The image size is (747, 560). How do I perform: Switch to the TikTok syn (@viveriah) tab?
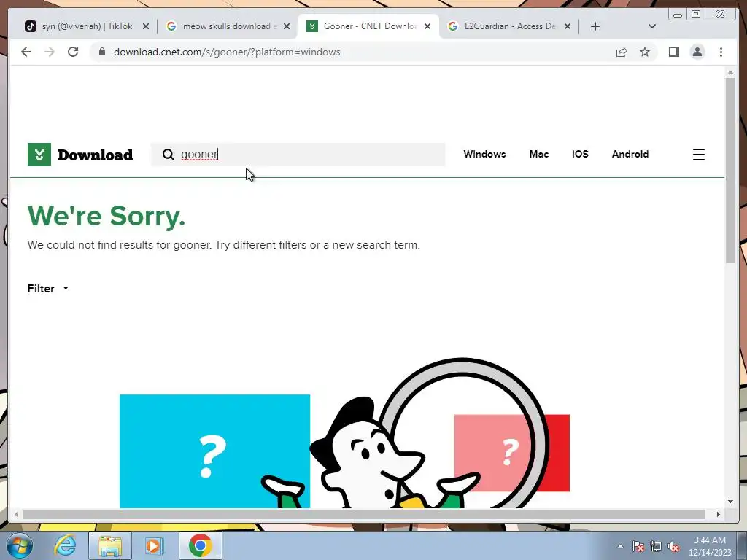pyautogui.click(x=86, y=26)
